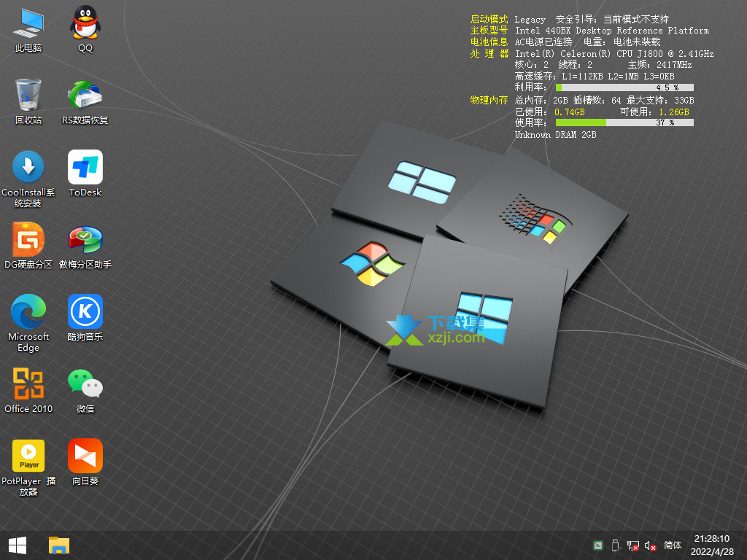
Task: Click the USB device tray icon
Action: coord(616,545)
